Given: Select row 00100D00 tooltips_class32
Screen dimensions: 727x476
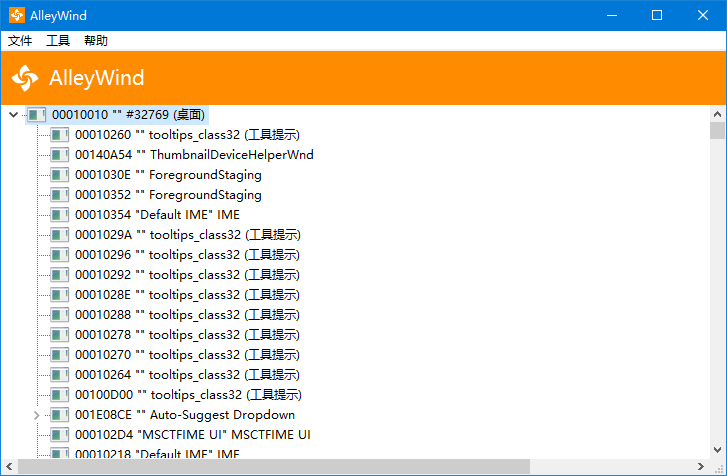Looking at the screenshot, I should 188,394.
